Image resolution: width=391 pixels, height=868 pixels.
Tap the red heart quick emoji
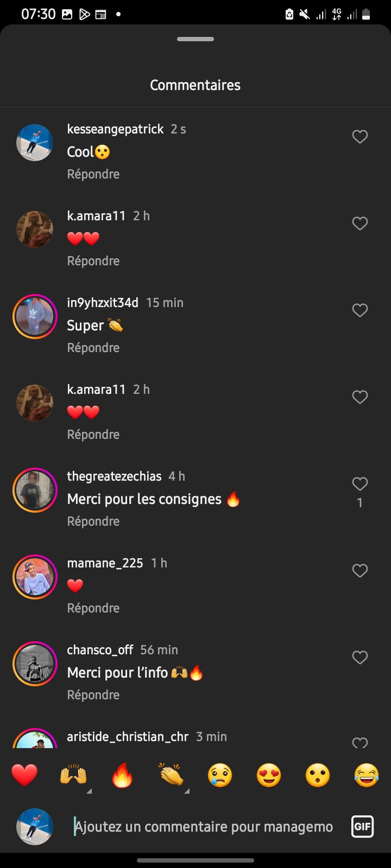[x=24, y=775]
